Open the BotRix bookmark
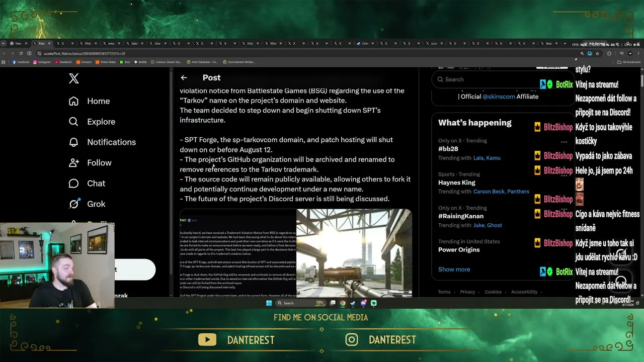644x362 pixels. point(140,62)
